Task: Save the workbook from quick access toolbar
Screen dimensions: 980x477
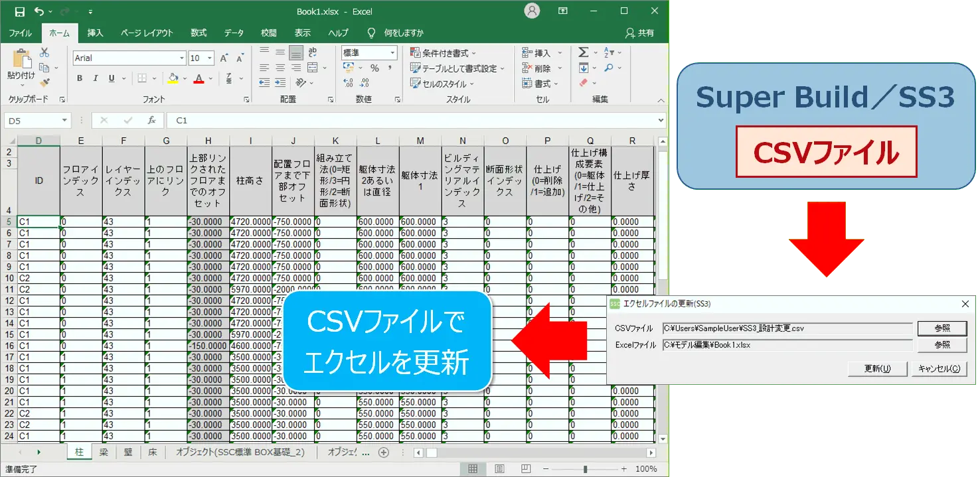Action: point(19,11)
